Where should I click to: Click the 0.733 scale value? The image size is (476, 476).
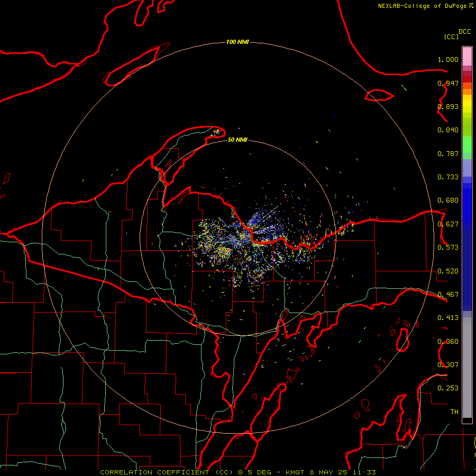pyautogui.click(x=448, y=177)
